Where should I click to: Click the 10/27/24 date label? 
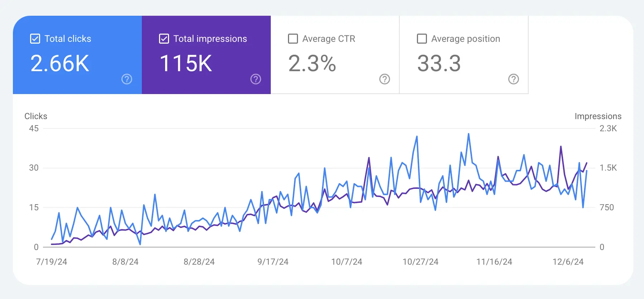(420, 262)
